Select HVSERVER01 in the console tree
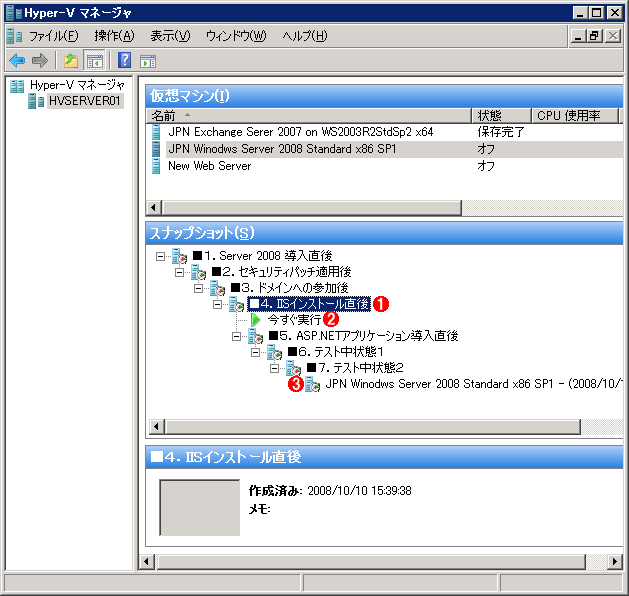The height and width of the screenshot is (596, 629). click(x=85, y=101)
